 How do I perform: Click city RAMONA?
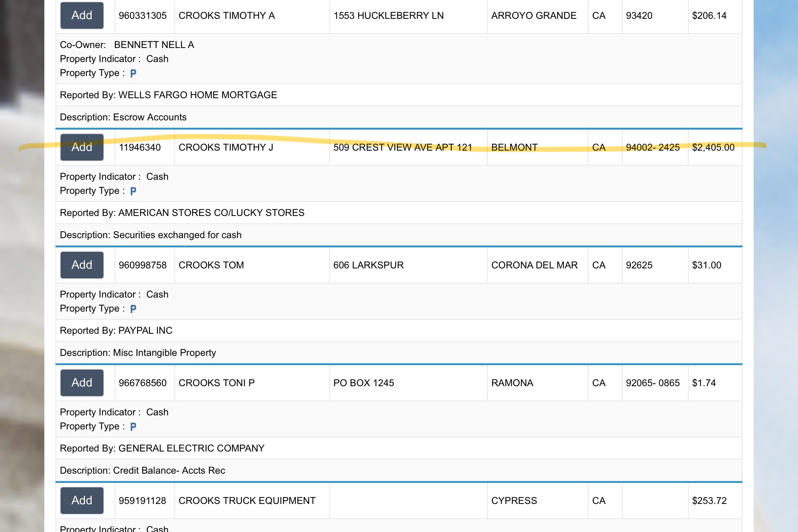coord(512,383)
